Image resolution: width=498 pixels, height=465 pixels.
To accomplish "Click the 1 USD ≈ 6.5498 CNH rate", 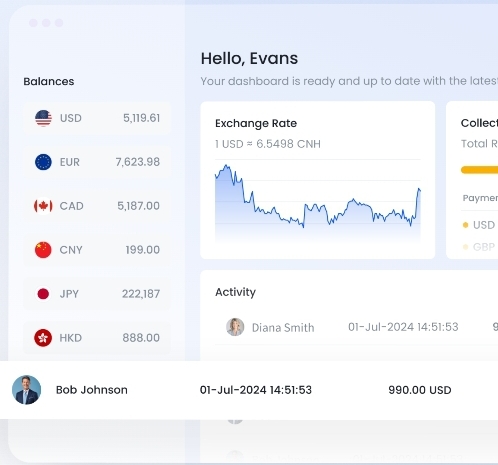I will pos(268,144).
